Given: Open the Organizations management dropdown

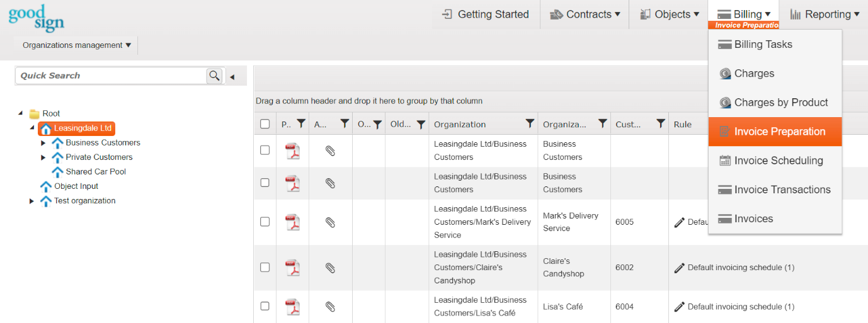Looking at the screenshot, I should [x=77, y=45].
